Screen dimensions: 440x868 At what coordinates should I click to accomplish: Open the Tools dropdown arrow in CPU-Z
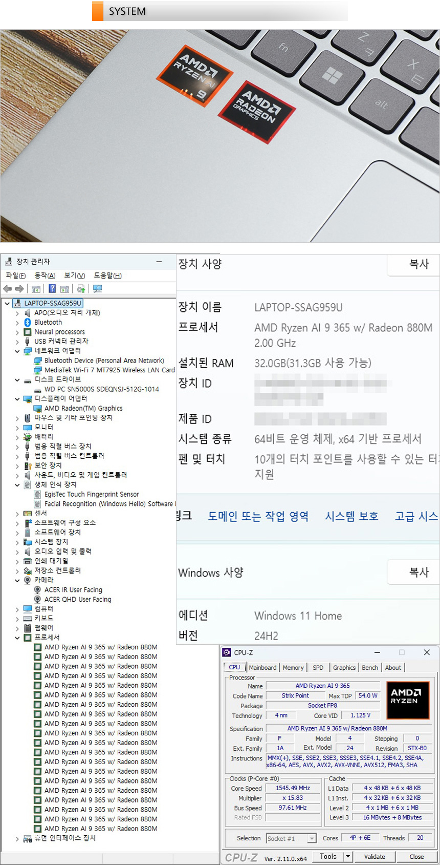point(348,856)
